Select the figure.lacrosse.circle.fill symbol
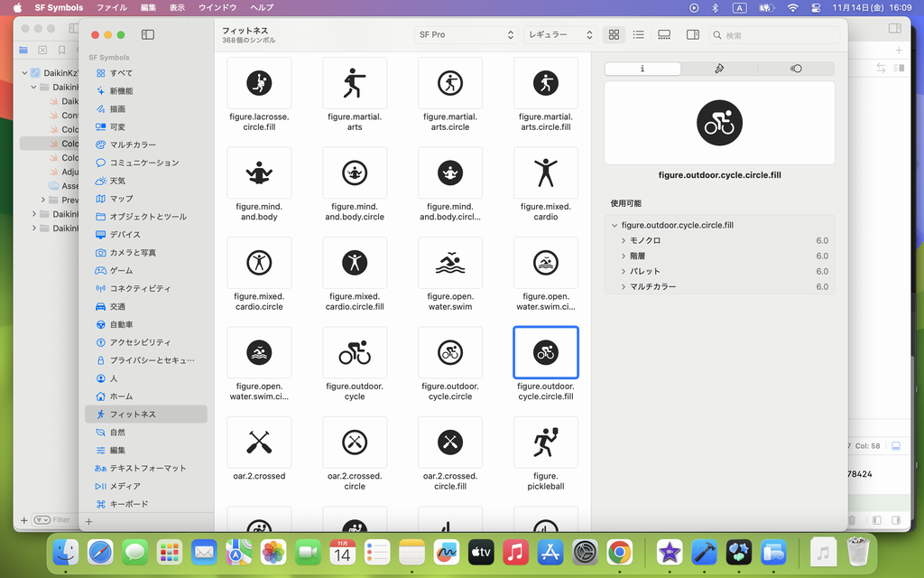This screenshot has height=578, width=924. click(259, 84)
